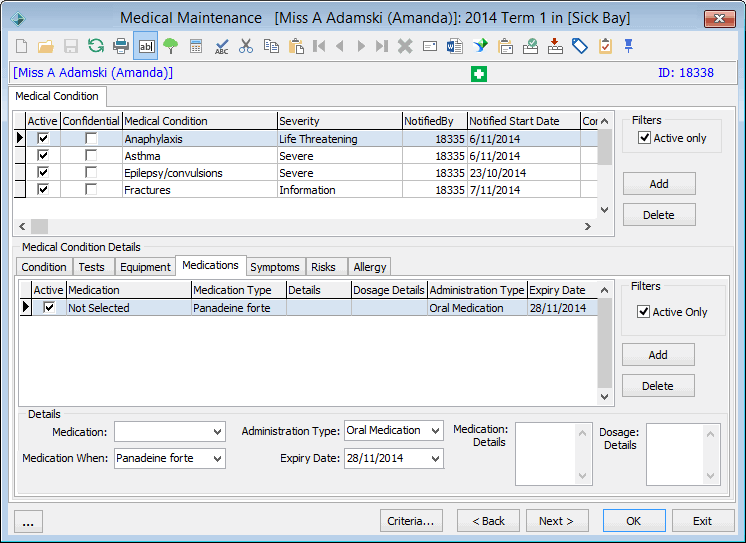
Task: Uncheck the lower 'Active Only' medications filter
Action: tap(643, 312)
